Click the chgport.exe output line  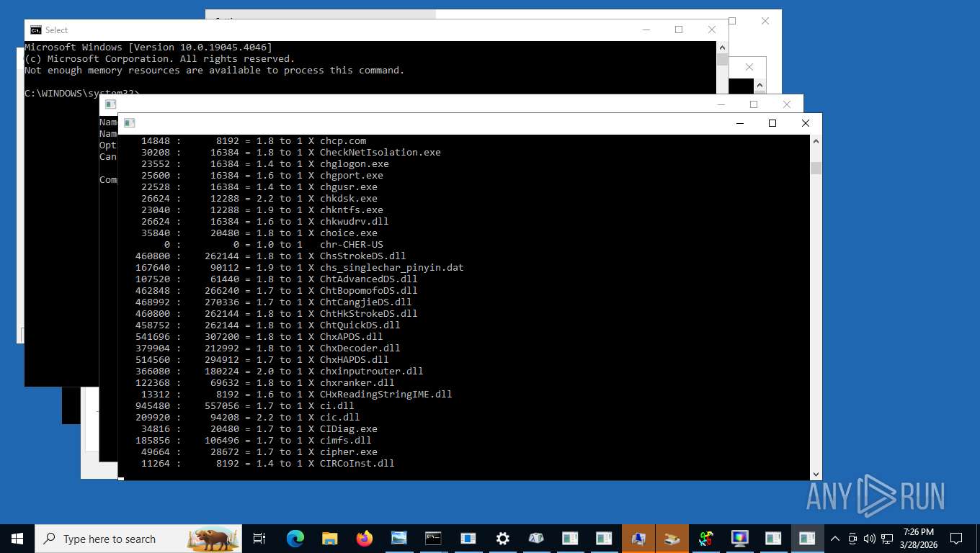click(262, 175)
